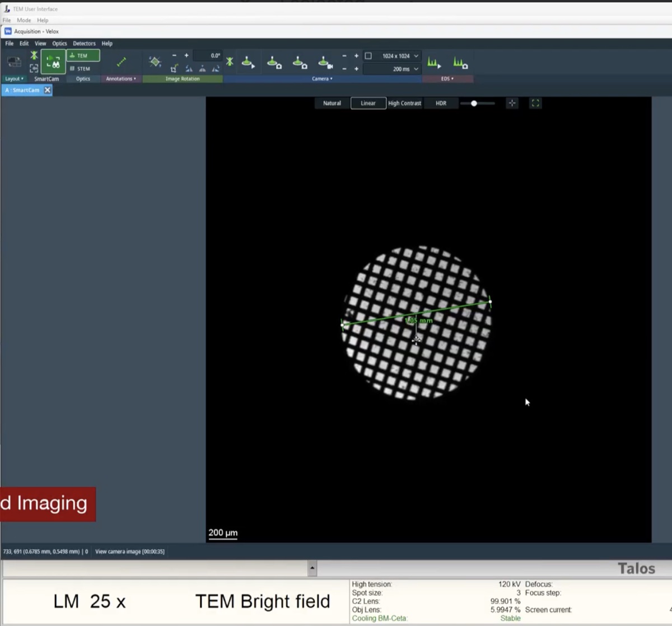Select Linear display mode
The height and width of the screenshot is (626, 672).
tap(368, 103)
